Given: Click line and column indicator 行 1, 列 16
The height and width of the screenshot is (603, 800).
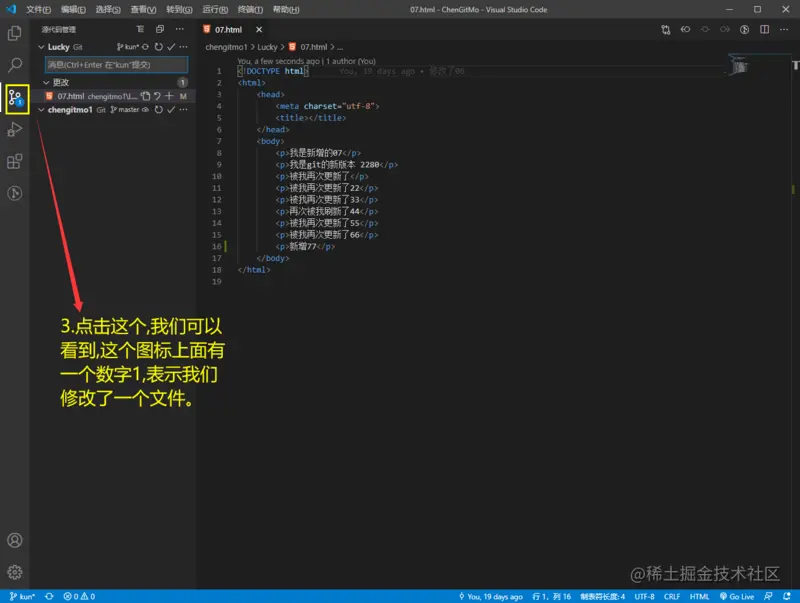Looking at the screenshot, I should pyautogui.click(x=552, y=596).
